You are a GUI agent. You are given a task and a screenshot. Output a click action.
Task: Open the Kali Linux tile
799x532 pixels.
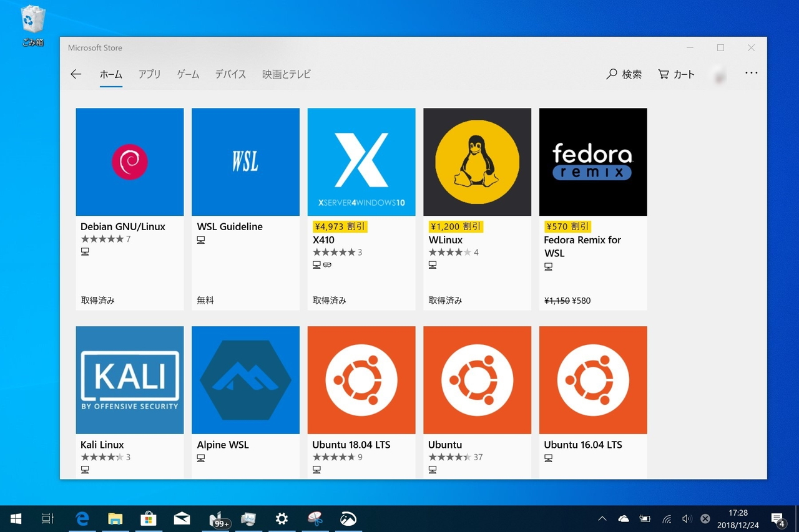[129, 380]
